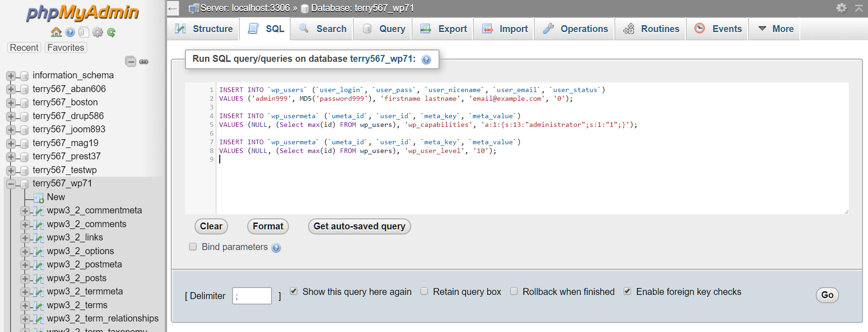Enable Rollback when finished checkbox
Viewport: 868px width, 332px height.
tap(514, 291)
